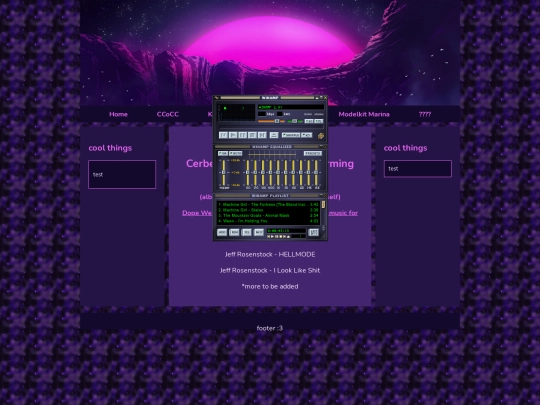This screenshot has width=540, height=405.
Task: Click Jeff Rosenstock - HELLMODE text
Action: [270, 255]
